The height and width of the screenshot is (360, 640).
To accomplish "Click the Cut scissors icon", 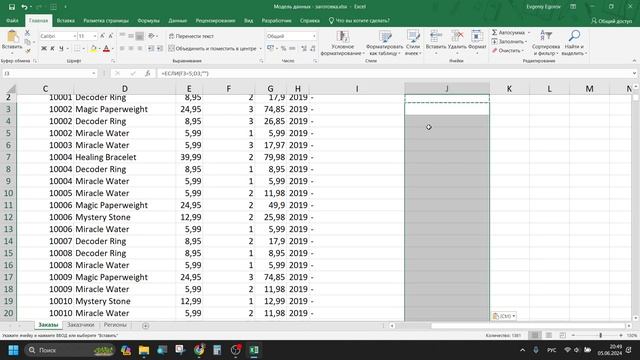I will (28, 33).
